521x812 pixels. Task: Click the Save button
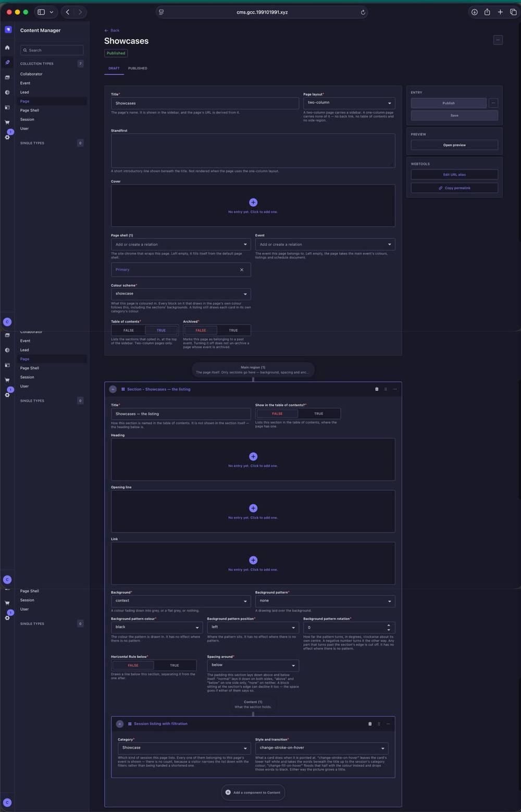454,116
